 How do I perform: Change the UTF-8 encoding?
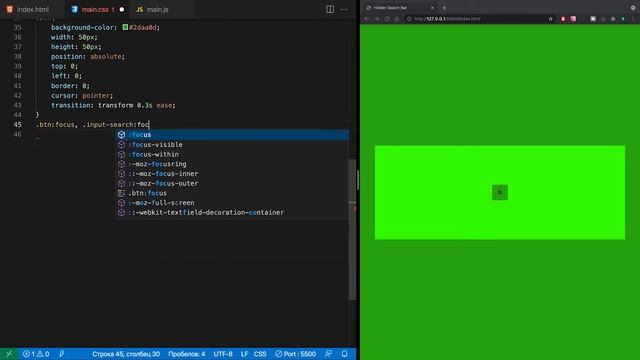click(x=223, y=354)
